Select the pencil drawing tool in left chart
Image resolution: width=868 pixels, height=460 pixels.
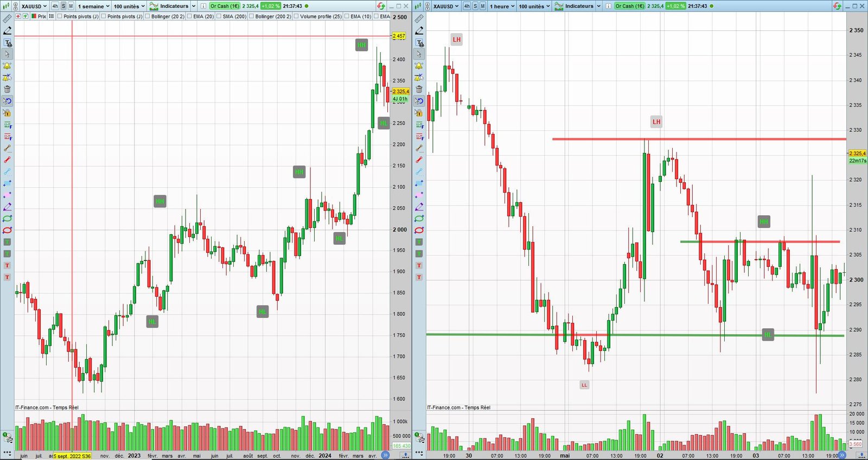[7, 31]
